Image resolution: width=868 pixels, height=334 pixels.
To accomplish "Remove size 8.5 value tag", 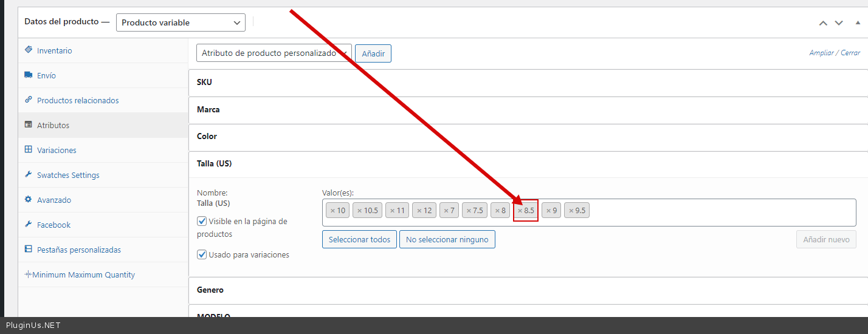I will click(520, 211).
